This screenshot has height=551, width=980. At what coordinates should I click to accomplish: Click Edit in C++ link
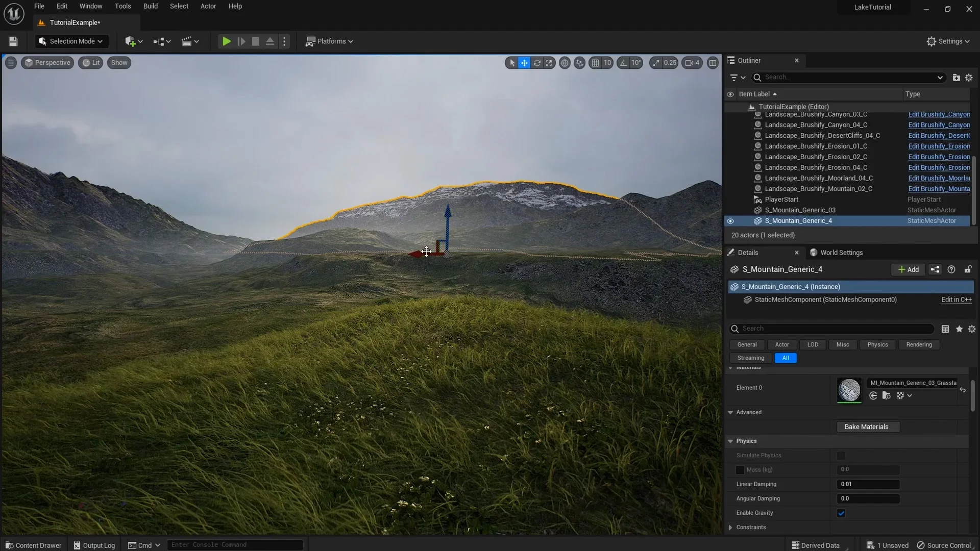pos(956,299)
